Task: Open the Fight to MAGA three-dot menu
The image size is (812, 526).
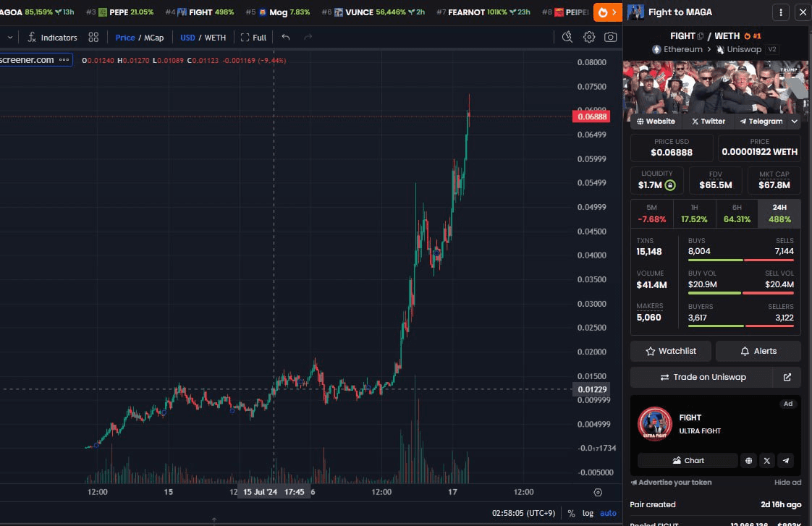Action: 781,12
